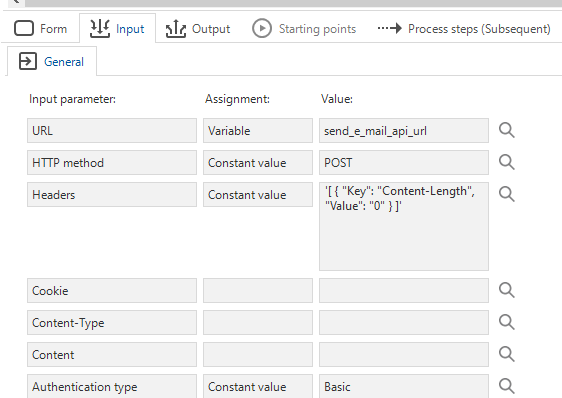Switch to the Form tab

coord(41,28)
